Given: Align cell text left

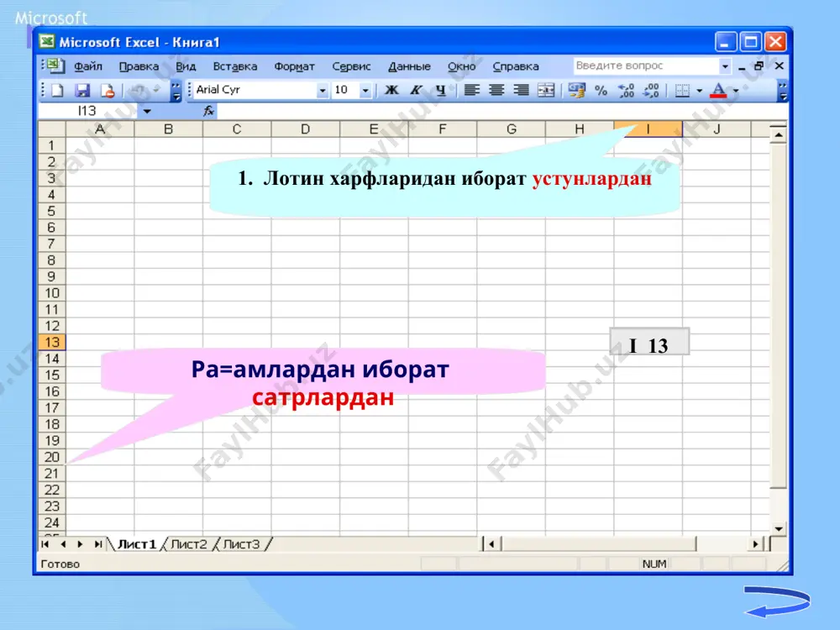Looking at the screenshot, I should (471, 90).
